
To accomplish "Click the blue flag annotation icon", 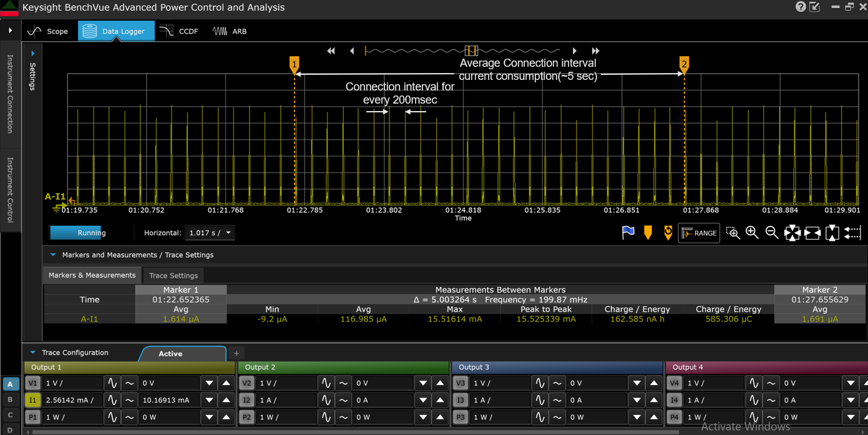I will 628,233.
